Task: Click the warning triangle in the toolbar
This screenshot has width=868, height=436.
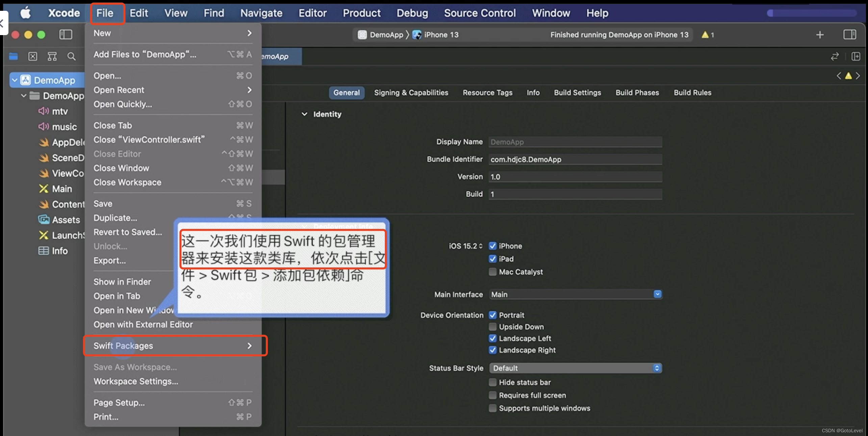Action: (x=705, y=35)
